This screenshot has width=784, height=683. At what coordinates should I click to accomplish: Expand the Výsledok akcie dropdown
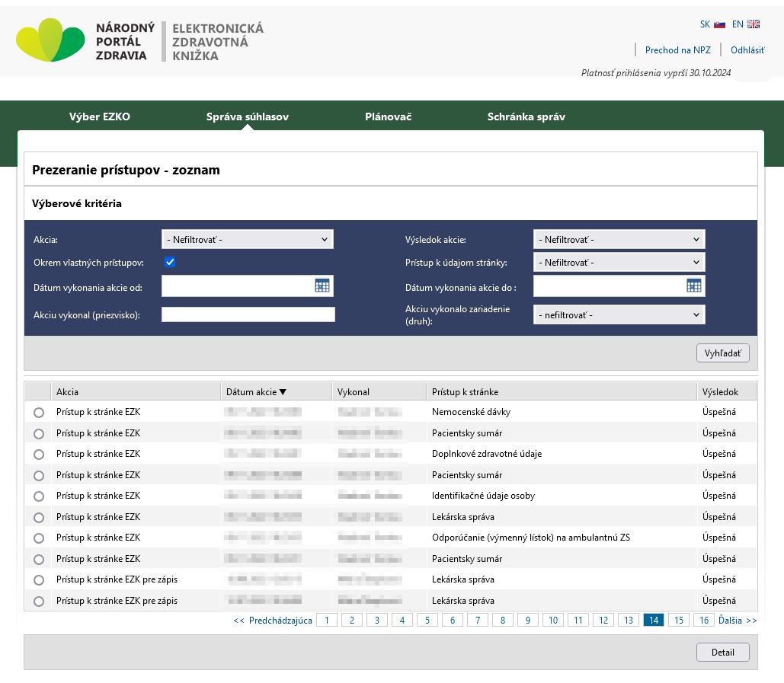(619, 239)
